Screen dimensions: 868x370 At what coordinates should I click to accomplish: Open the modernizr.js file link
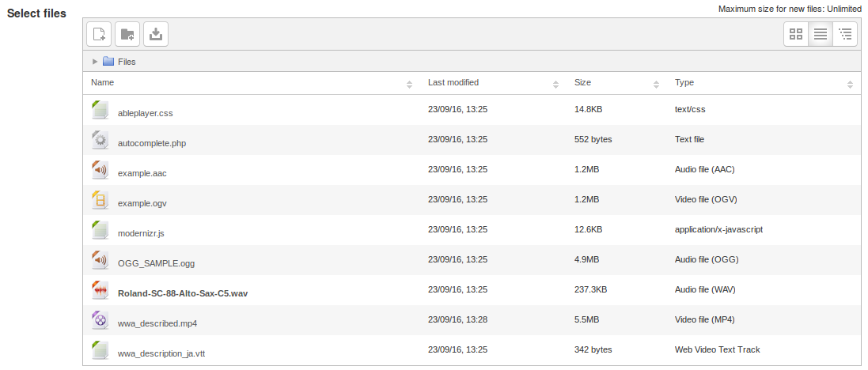141,233
